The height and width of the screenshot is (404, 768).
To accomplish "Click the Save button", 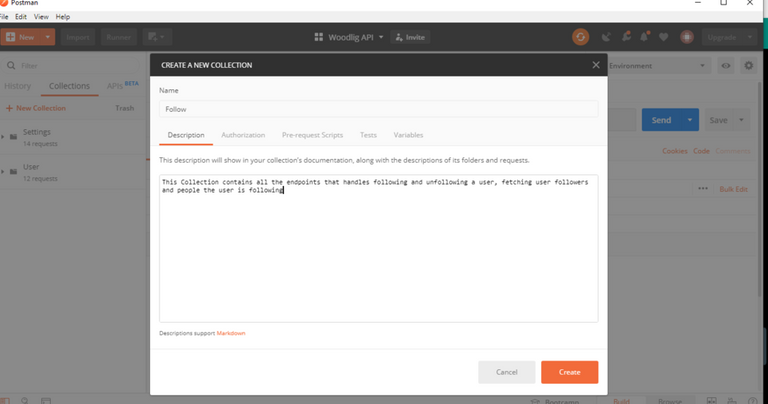I will pos(718,120).
